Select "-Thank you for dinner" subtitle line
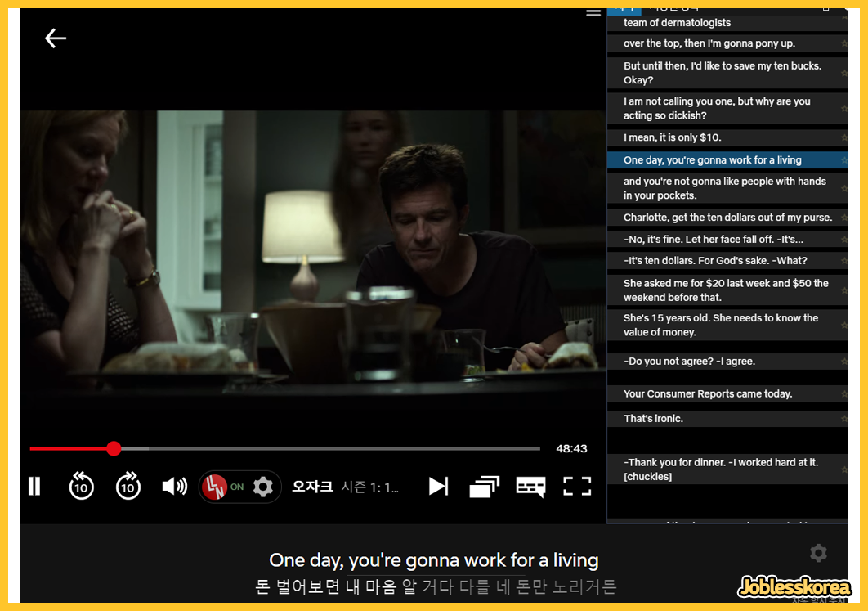This screenshot has height=611, width=868. pos(727,469)
